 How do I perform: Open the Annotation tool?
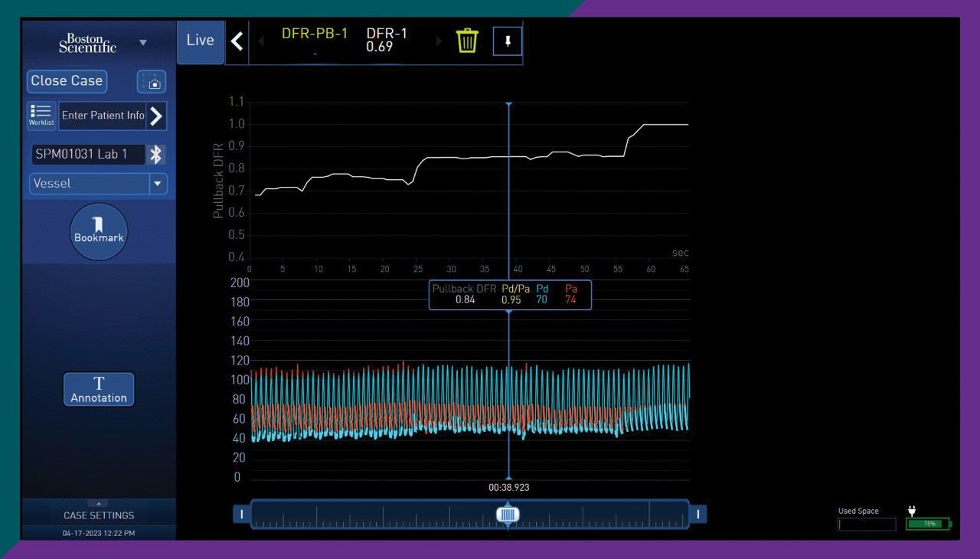pyautogui.click(x=98, y=389)
